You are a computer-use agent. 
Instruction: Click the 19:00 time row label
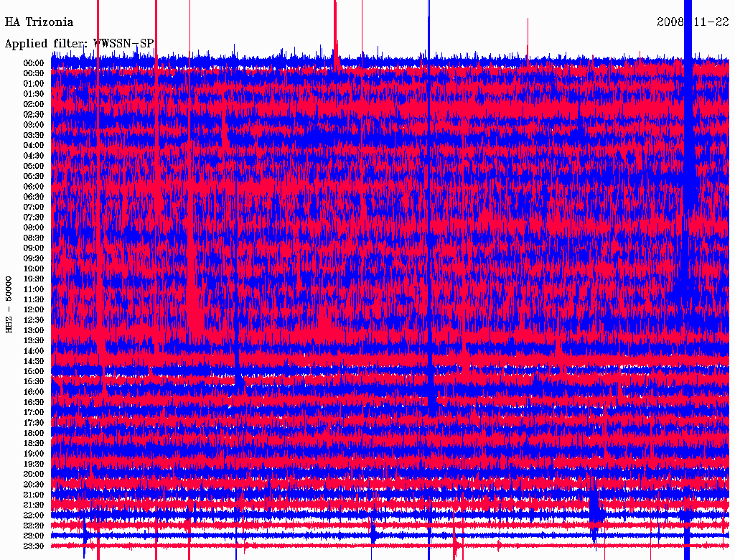[34, 454]
